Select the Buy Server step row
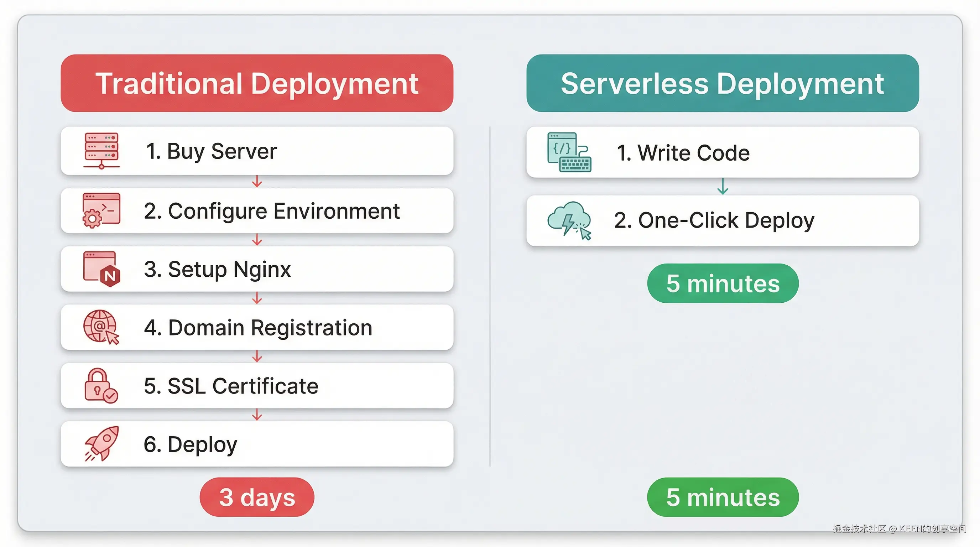 257,151
